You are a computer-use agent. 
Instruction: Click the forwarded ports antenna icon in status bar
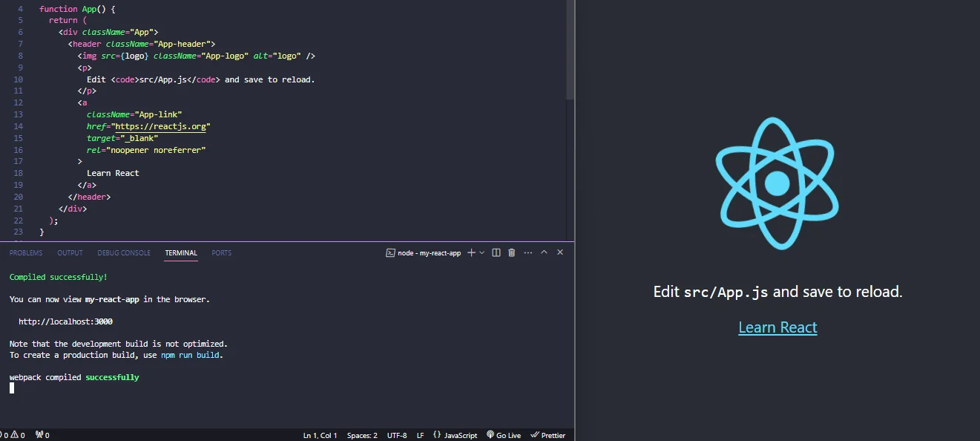[x=42, y=435]
